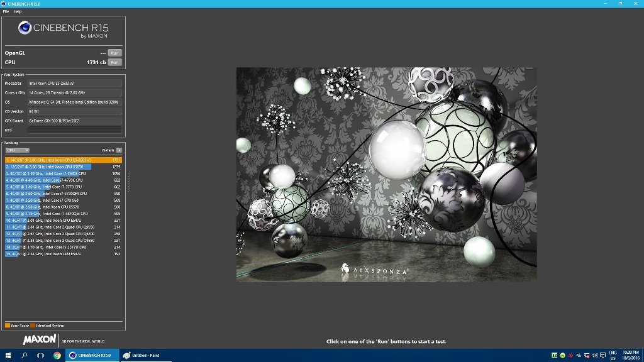Switch to Untitled - Paint taskbar window
Screen dimensions: 644x362
point(142,355)
